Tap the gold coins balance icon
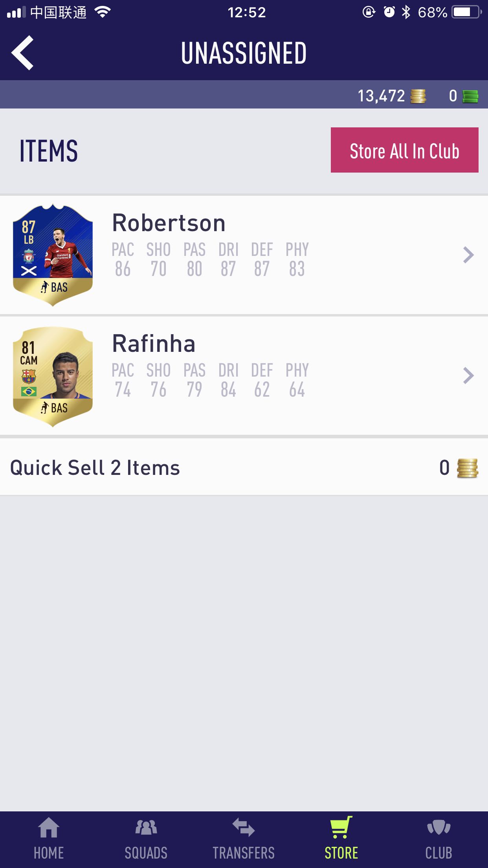488x868 pixels. coord(418,96)
